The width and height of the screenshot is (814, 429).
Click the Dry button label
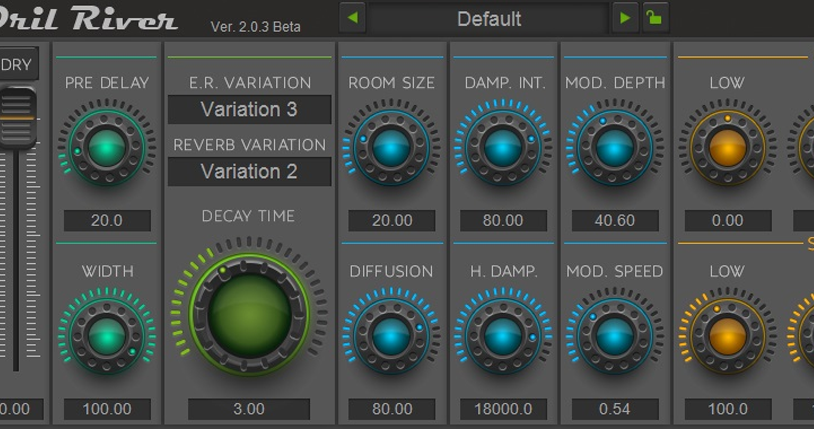[x=17, y=64]
